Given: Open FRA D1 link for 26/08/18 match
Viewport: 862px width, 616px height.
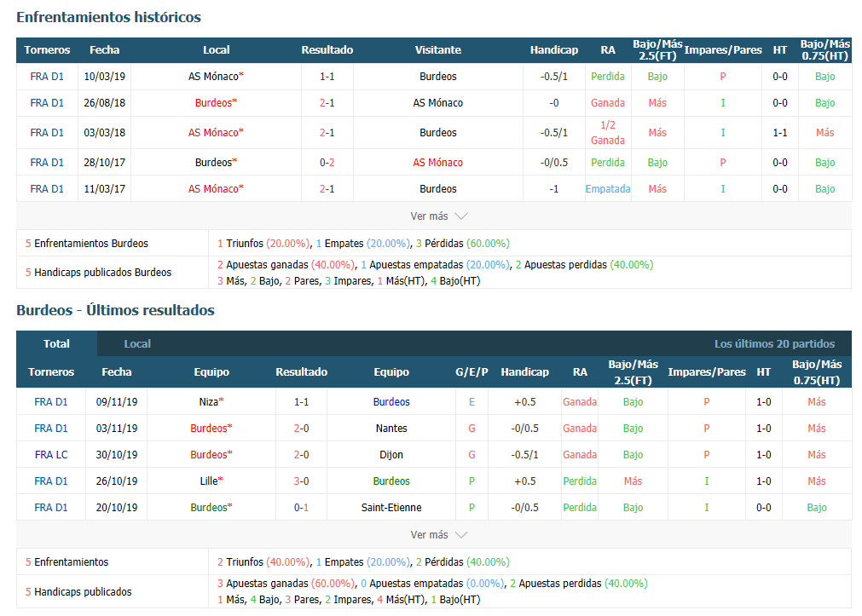Looking at the screenshot, I should coord(47,103).
